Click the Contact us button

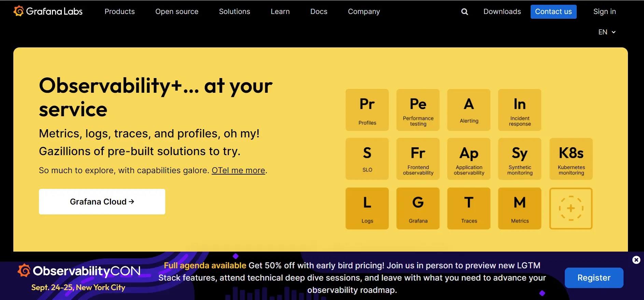pyautogui.click(x=554, y=12)
